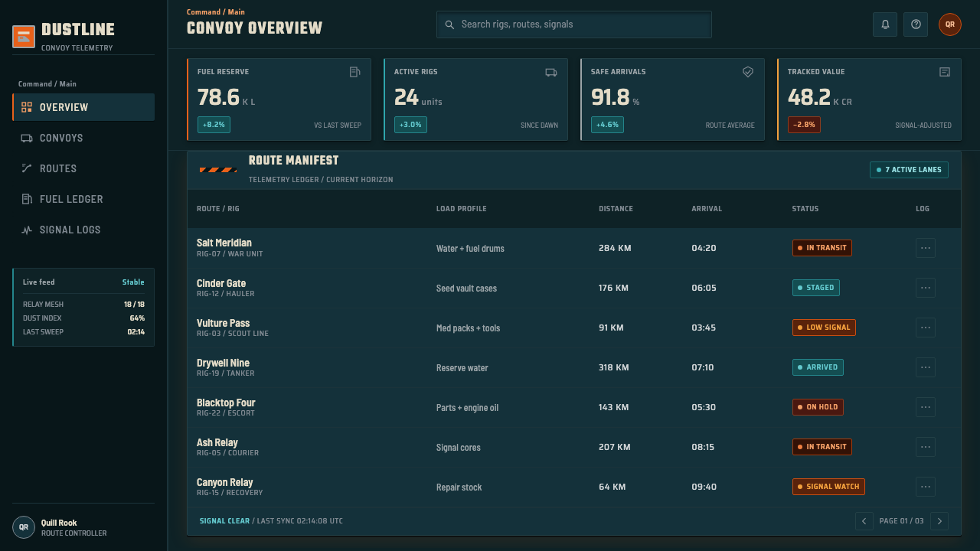The width and height of the screenshot is (980, 551).
Task: Select the Canyon Relay route name
Action: (x=224, y=482)
